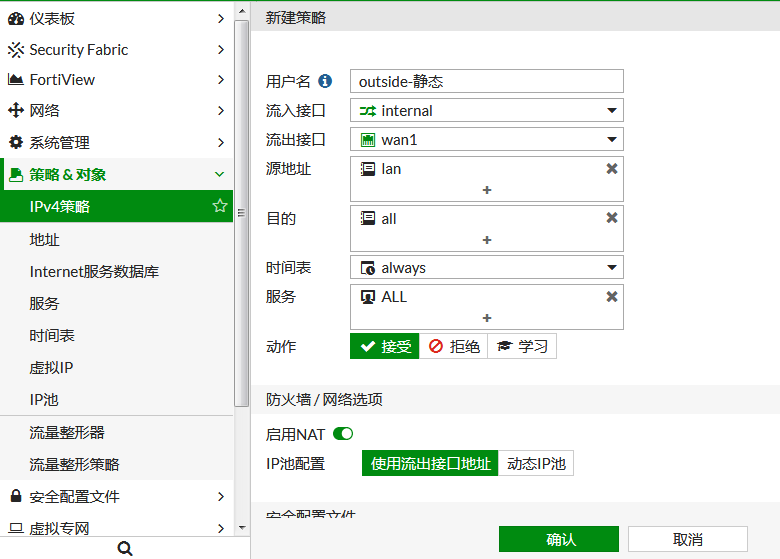Choose 使用流出接口地址 for IP pool
Image resolution: width=780 pixels, height=559 pixels.
point(430,463)
